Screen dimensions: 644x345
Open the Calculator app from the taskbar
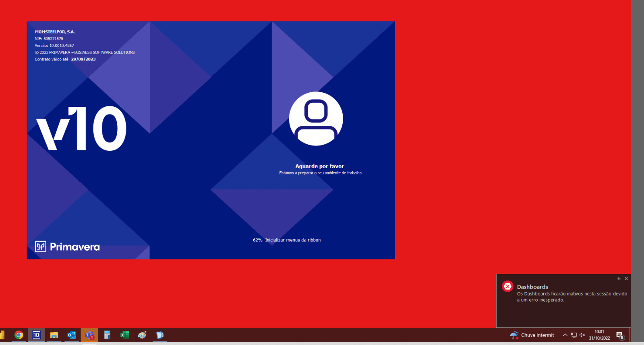[107, 335]
